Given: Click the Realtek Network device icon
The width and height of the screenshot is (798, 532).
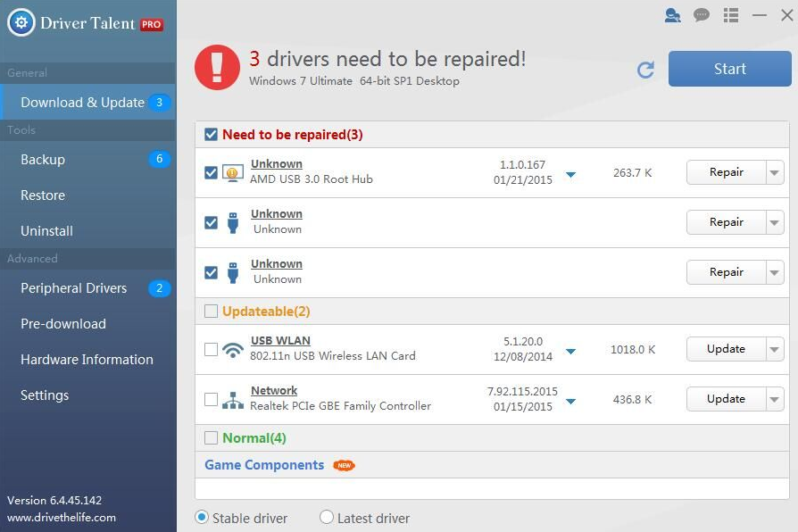Looking at the screenshot, I should tap(233, 400).
